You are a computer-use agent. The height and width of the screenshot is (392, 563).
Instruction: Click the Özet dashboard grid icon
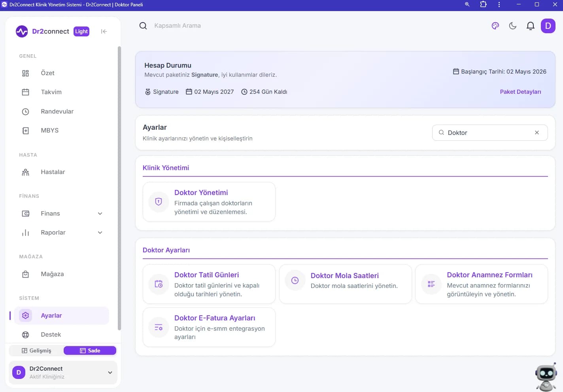pyautogui.click(x=25, y=73)
